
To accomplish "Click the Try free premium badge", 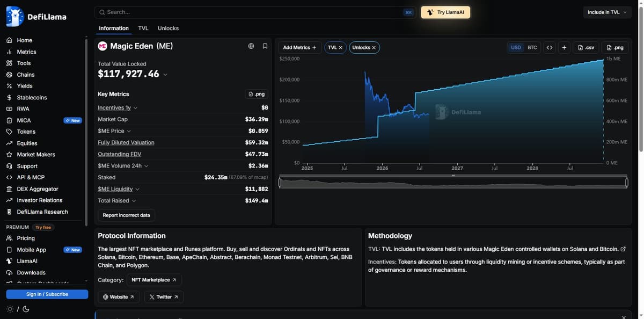I will click(43, 227).
